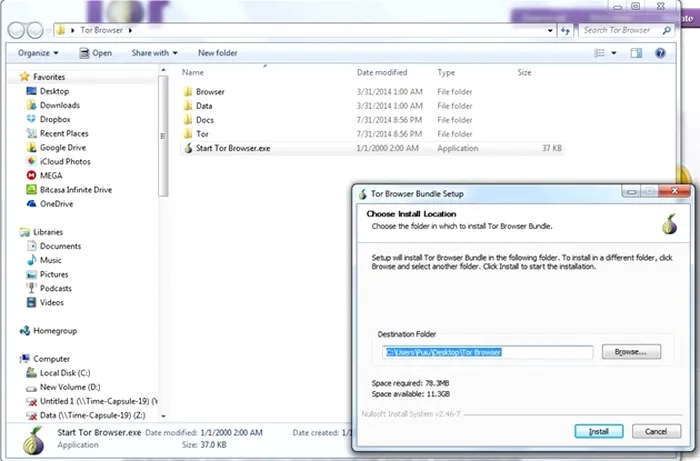
Task: Expand the address bar history dropdown
Action: pyautogui.click(x=550, y=30)
